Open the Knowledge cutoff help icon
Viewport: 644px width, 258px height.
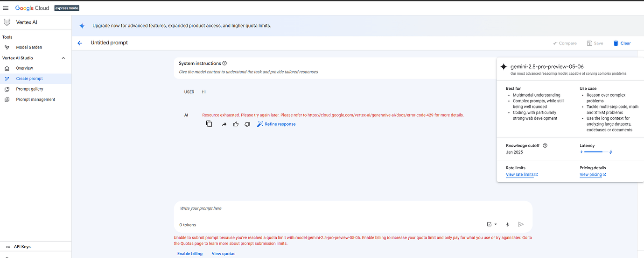point(545,145)
